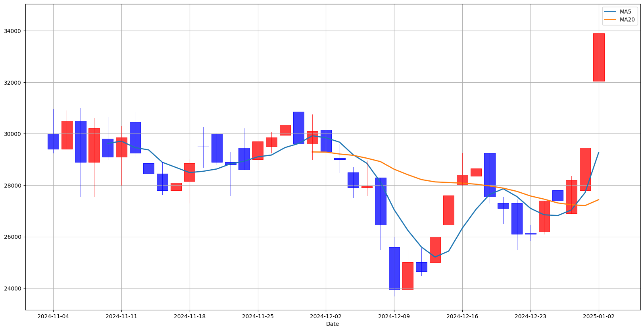Select the 26000 y-axis price label
Viewport: 644px width, 331px height.
click(14, 237)
